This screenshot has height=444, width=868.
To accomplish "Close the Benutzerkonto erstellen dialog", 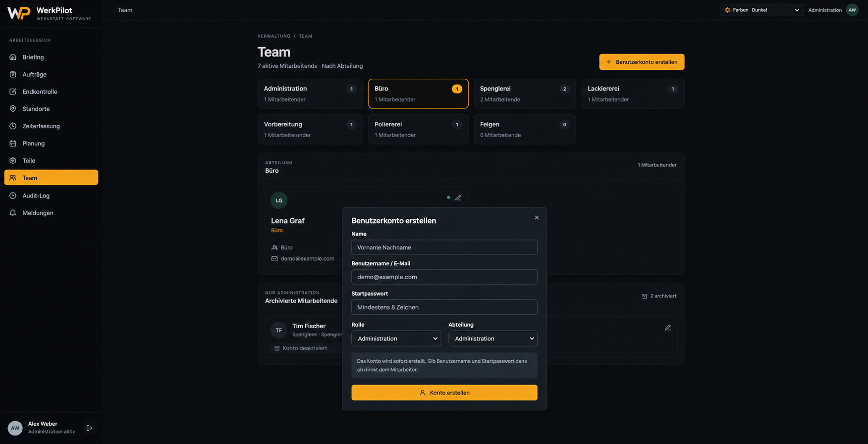I will click(x=537, y=217).
